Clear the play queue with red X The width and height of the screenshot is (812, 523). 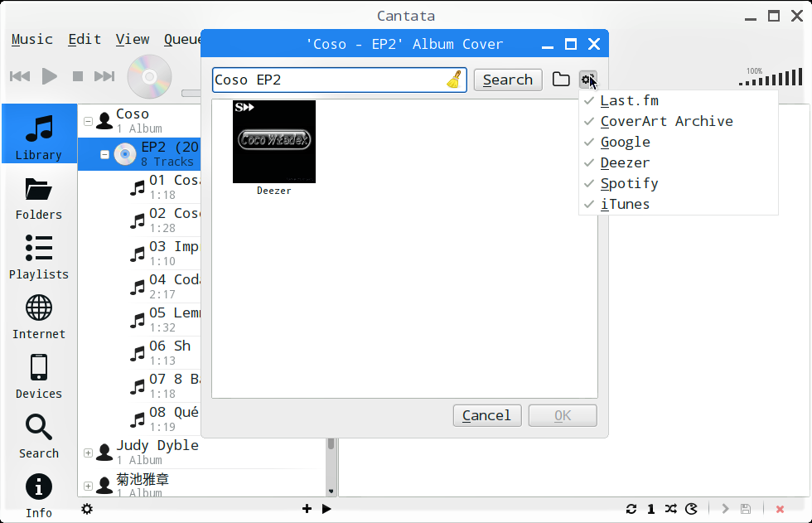pos(780,509)
